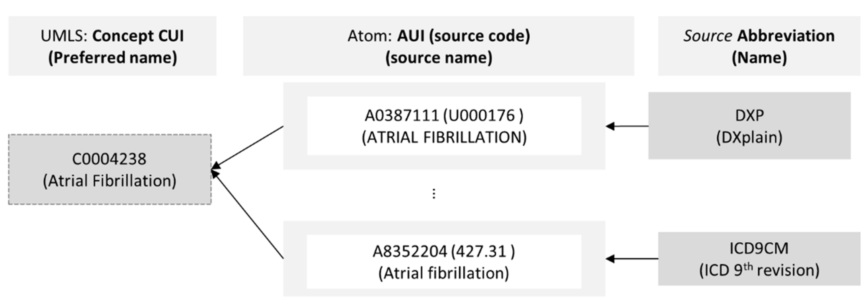
Task: Select the A8352204 atom box
Action: 444,261
